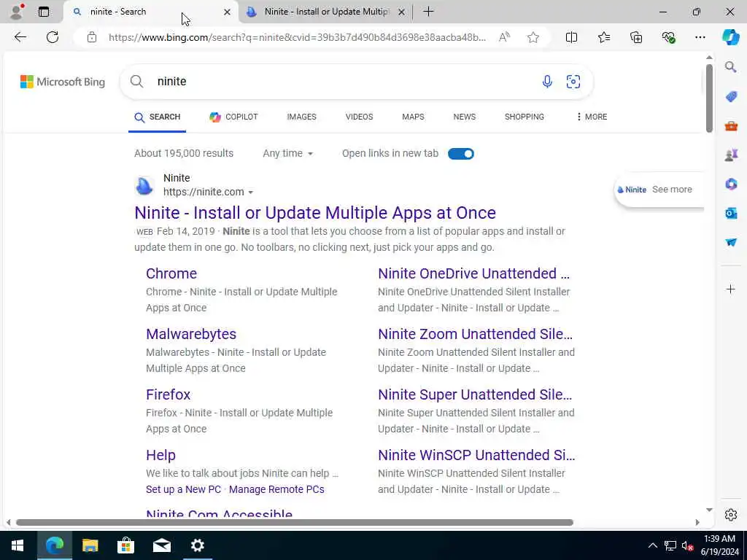Open sidebar Microsoft 365 icon
747x560 pixels.
click(x=731, y=184)
